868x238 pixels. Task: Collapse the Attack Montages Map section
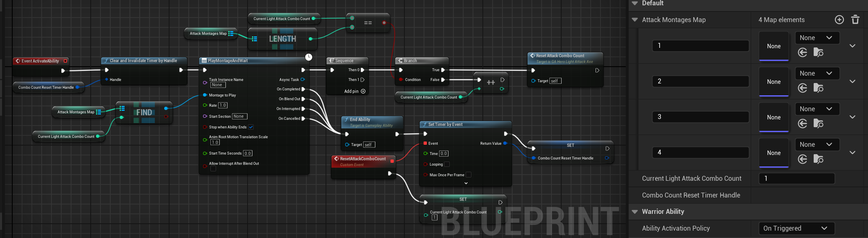coord(635,20)
